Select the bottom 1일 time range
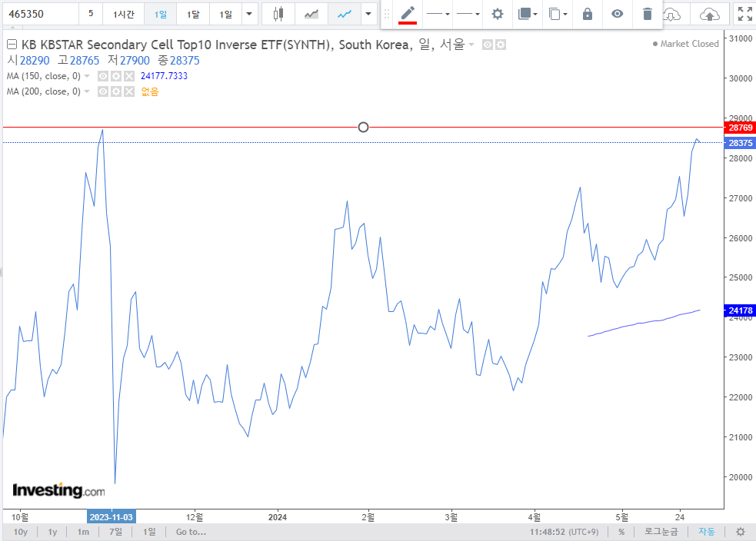 pos(149,532)
